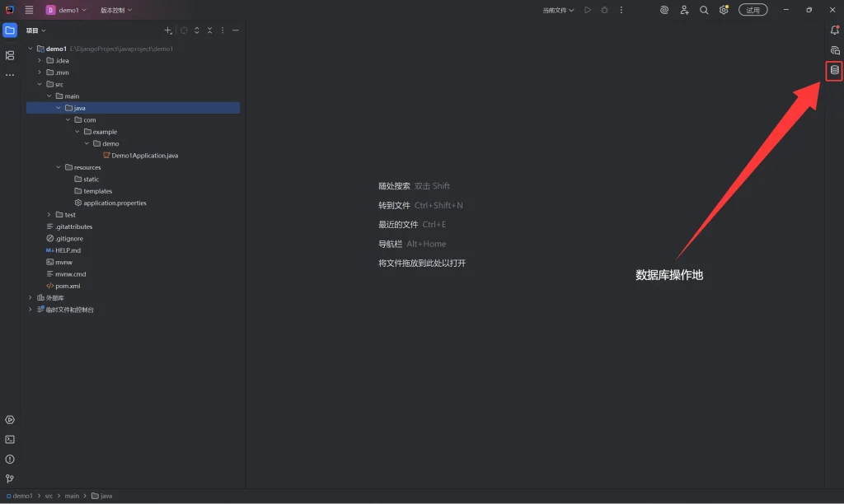Open the 版本控制 menu
844x504 pixels.
click(x=115, y=10)
